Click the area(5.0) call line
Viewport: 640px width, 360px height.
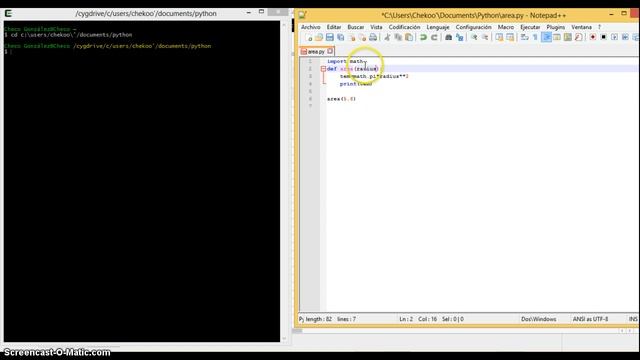[341, 99]
